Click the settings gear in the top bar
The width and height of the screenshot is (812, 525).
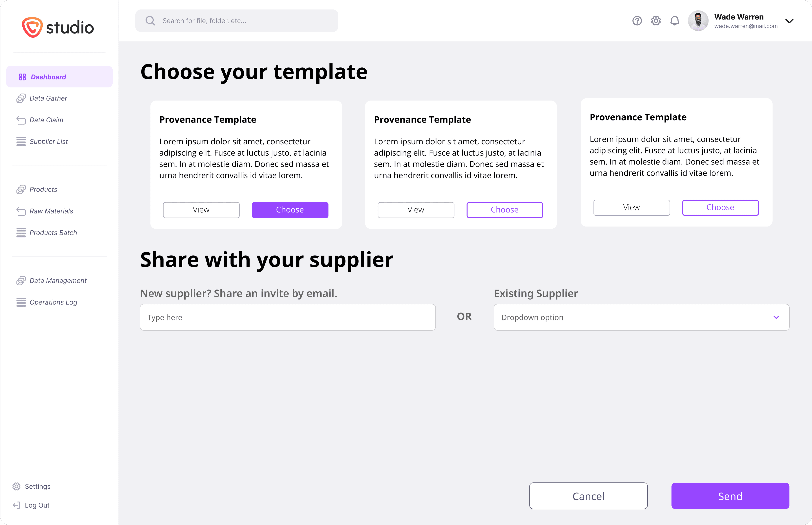click(x=656, y=21)
